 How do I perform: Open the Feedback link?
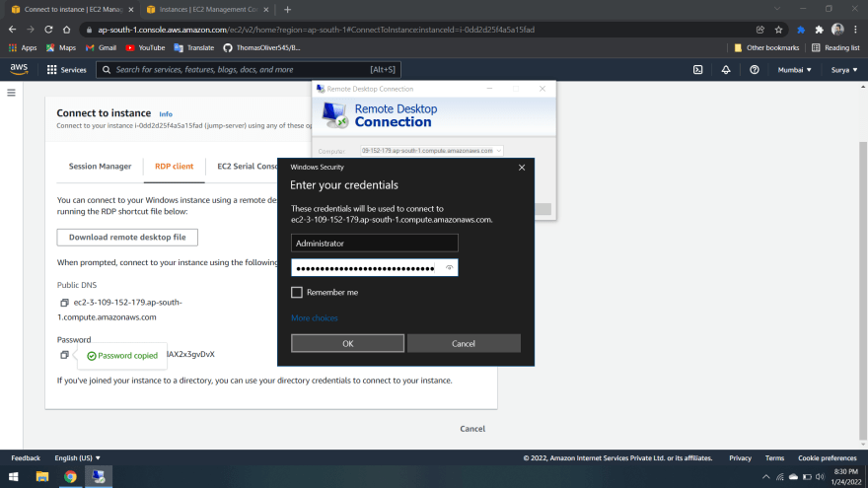click(26, 457)
